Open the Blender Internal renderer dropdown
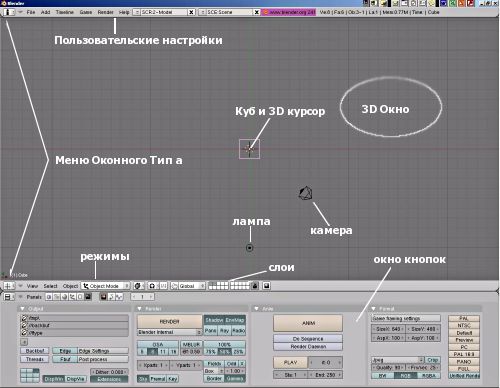Image resolution: width=500 pixels, height=388 pixels. [x=169, y=332]
